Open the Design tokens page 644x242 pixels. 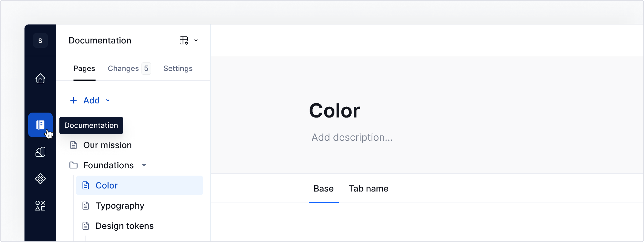pyautogui.click(x=124, y=226)
